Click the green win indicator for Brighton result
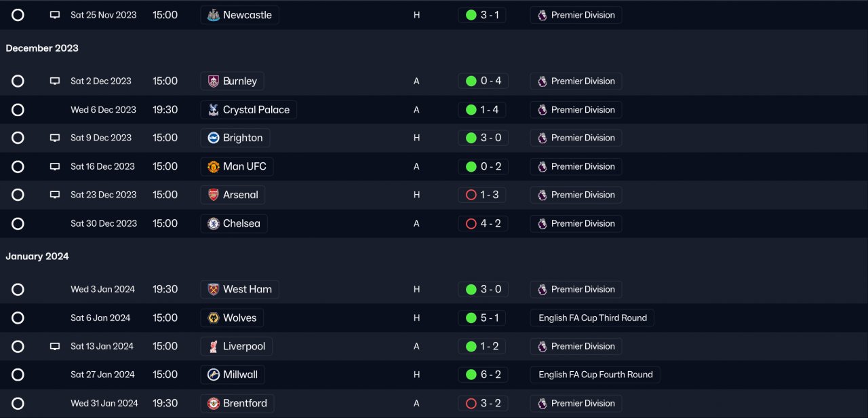 click(x=471, y=138)
